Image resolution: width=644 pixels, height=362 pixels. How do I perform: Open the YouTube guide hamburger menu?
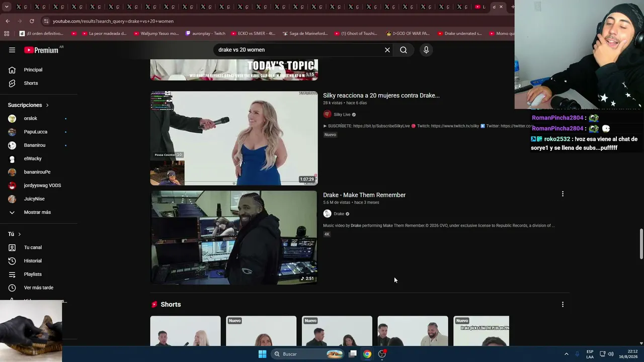12,50
